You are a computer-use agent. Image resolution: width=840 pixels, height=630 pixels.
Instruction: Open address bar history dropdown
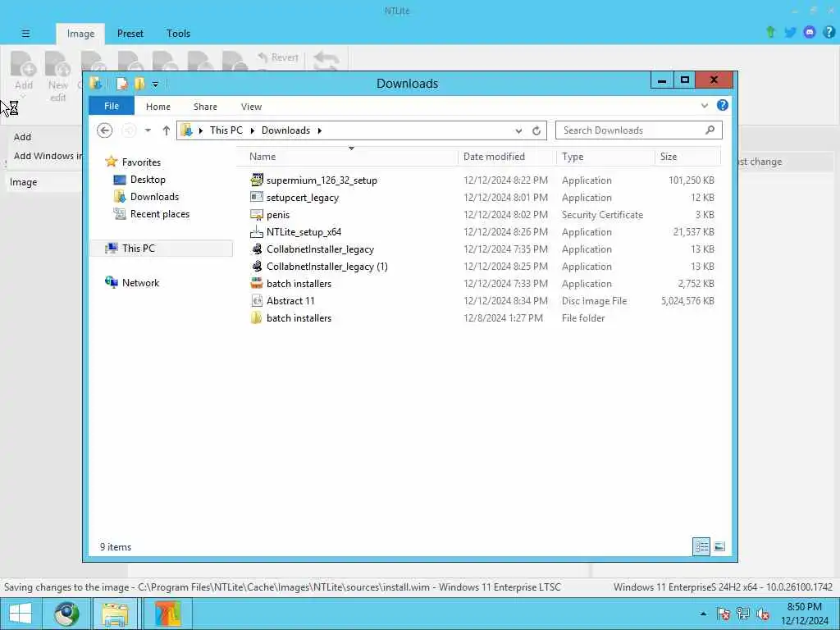click(x=518, y=130)
